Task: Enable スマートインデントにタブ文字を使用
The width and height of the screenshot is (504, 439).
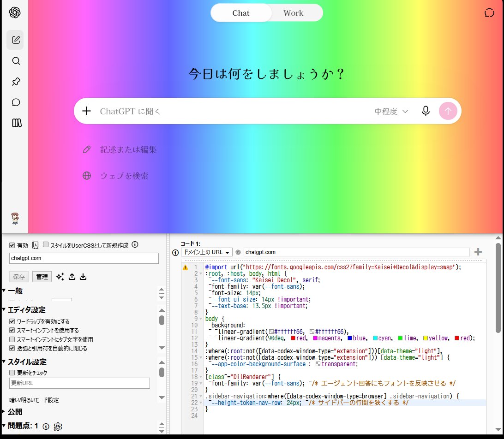Action: pos(12,339)
